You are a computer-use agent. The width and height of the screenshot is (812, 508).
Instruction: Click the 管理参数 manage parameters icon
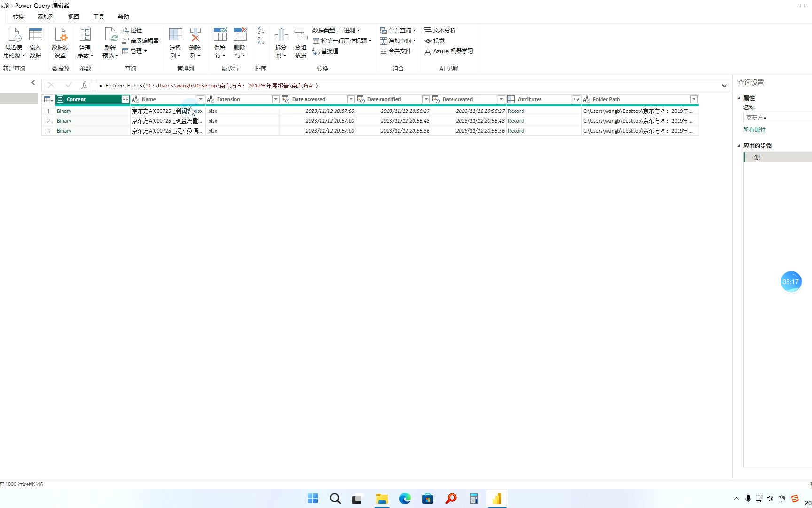tap(85, 43)
